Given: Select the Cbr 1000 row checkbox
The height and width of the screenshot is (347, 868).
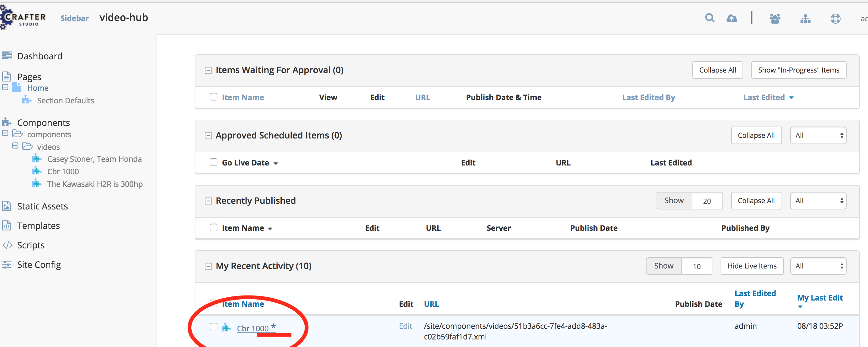Looking at the screenshot, I should pyautogui.click(x=214, y=326).
